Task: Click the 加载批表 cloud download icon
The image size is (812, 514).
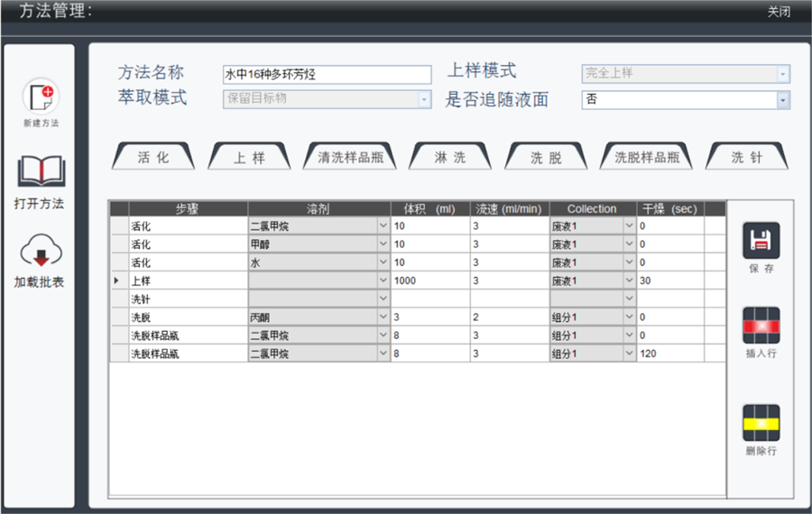Action: pyautogui.click(x=40, y=250)
